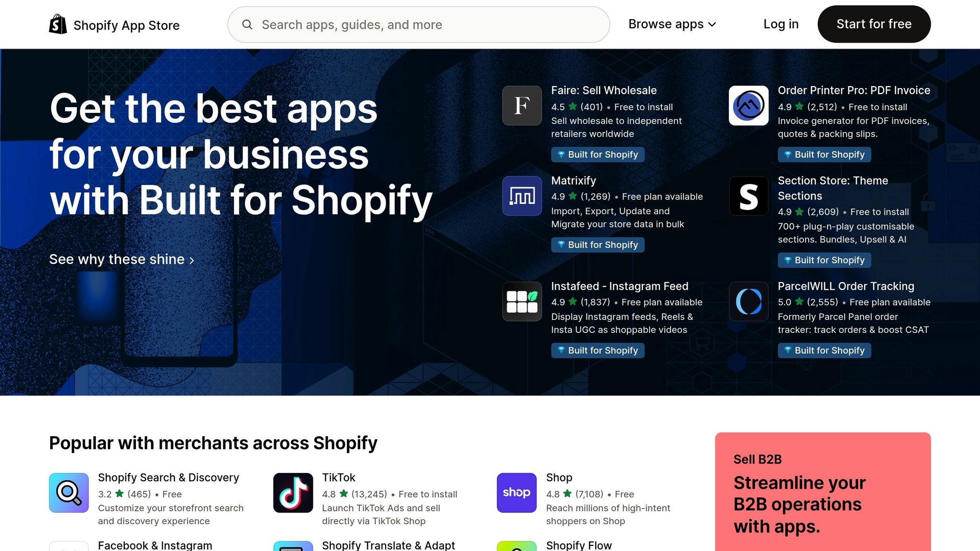The width and height of the screenshot is (980, 551).
Task: Open the Matrixify app title
Action: (574, 181)
